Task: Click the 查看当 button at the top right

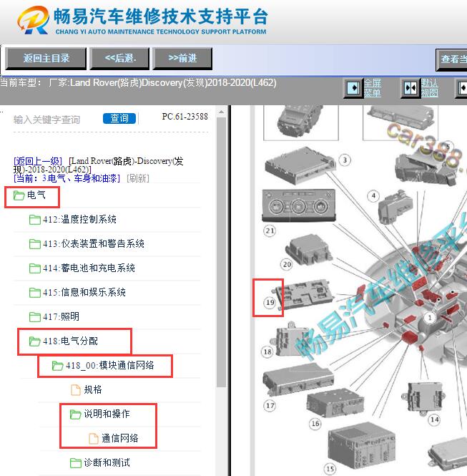Action: pos(452,59)
